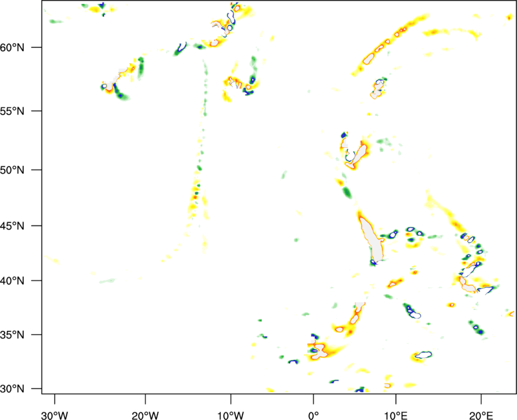517x420 pixels.
Task: Click the 35°N latitude label
Action: pos(12,335)
